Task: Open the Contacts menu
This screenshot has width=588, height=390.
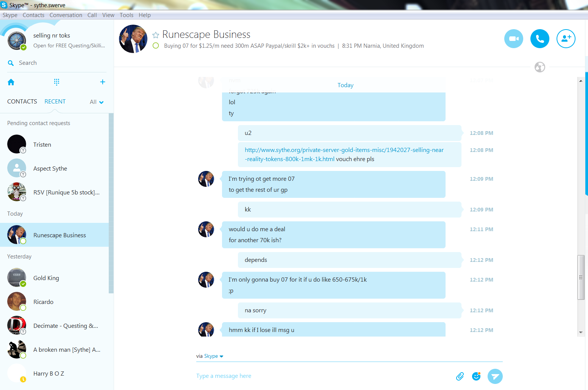Action: coord(33,15)
